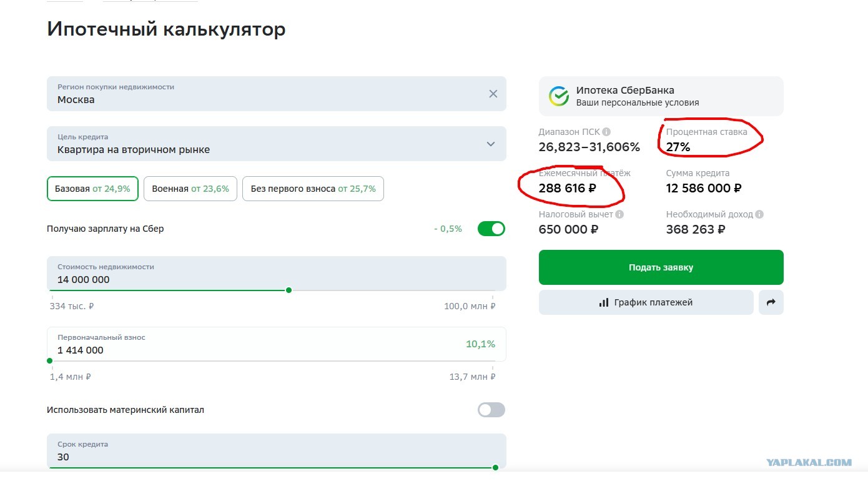
Task: Click the 1,4 млн ₽ minimum down payment label
Action: point(71,377)
